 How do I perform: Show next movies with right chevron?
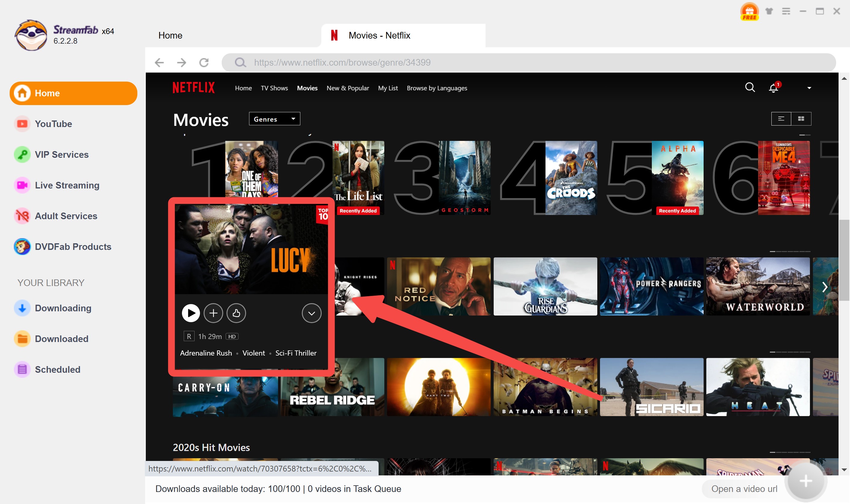pyautogui.click(x=825, y=287)
